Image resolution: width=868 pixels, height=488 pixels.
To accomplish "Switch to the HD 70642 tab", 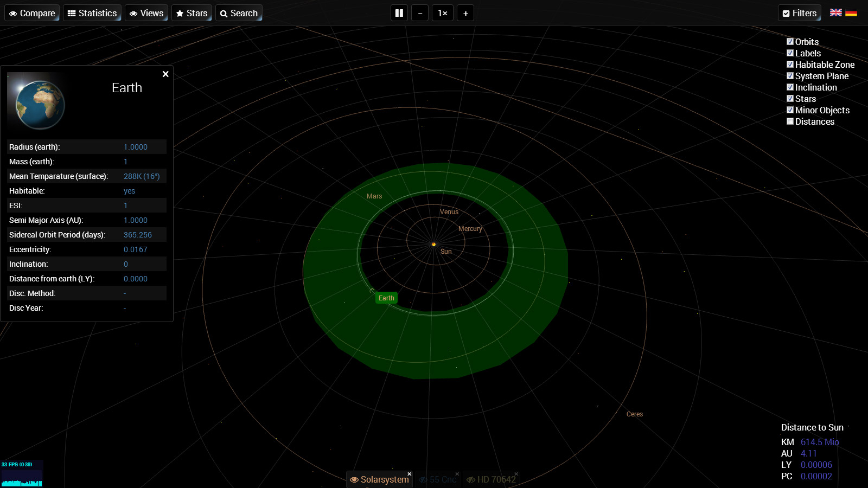I will tap(491, 479).
